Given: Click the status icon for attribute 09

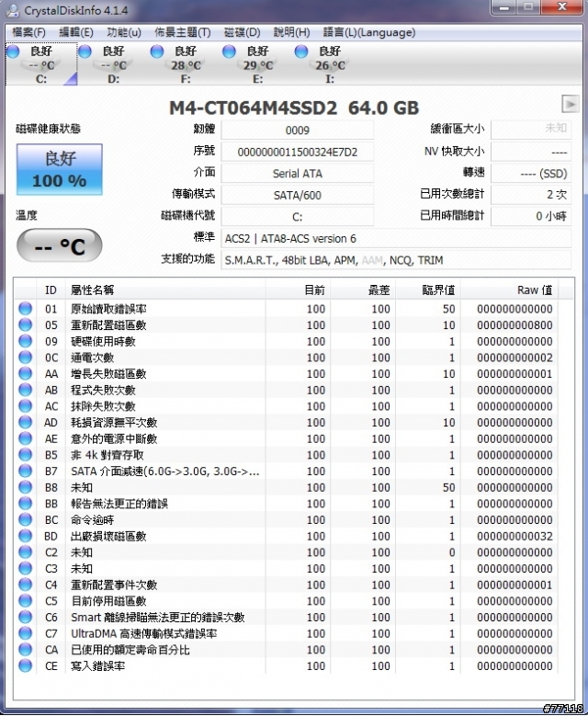Looking at the screenshot, I should pos(25,341).
